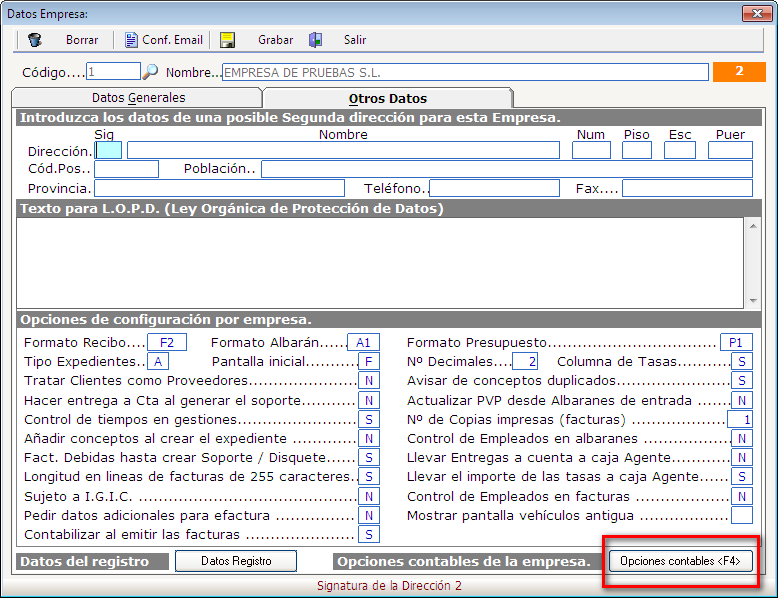Click the Esc address field

pyautogui.click(x=680, y=150)
